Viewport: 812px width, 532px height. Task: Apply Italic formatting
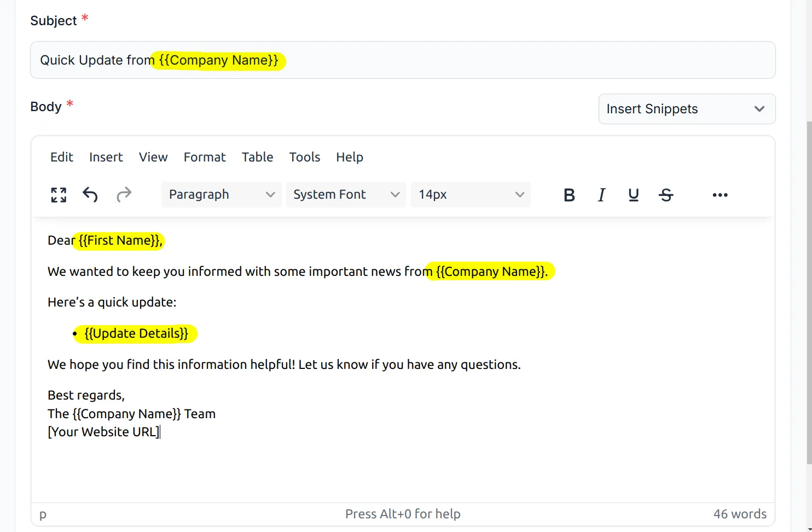pos(601,194)
